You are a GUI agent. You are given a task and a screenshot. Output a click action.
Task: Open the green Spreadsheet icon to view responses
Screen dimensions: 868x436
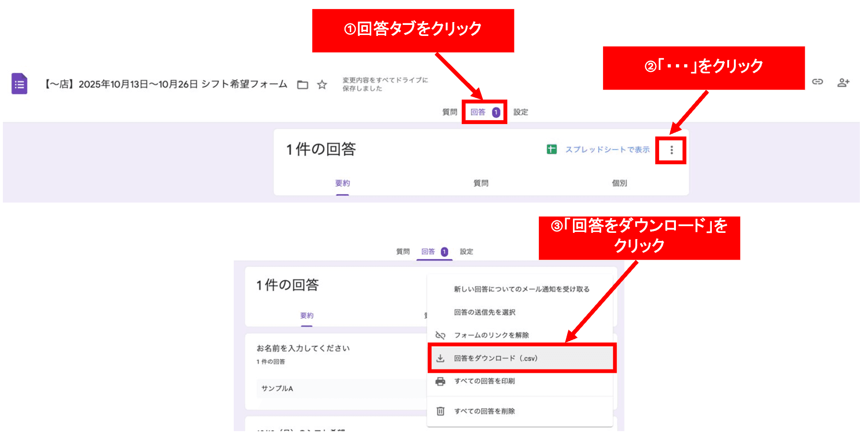(553, 149)
